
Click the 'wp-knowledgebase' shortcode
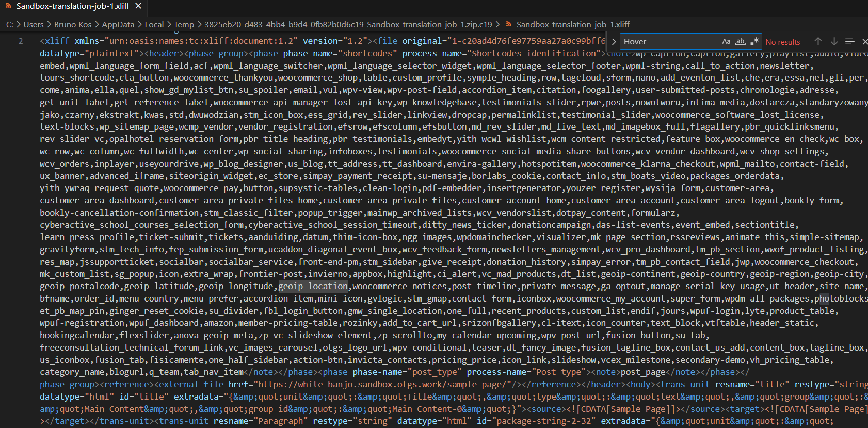[437, 102]
